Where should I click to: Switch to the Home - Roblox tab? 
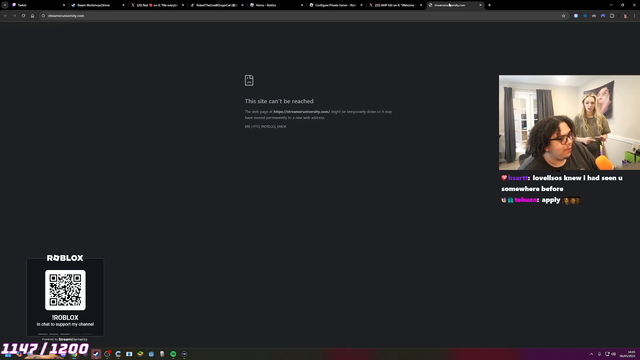tap(276, 5)
